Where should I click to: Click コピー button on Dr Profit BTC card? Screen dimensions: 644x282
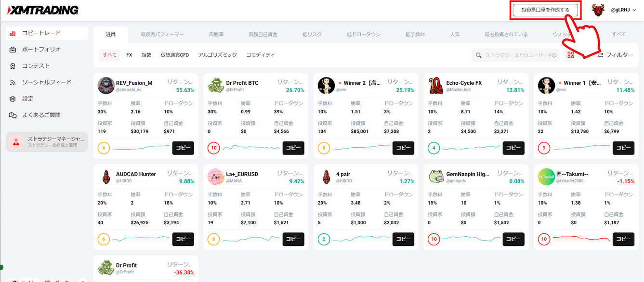pos(293,148)
